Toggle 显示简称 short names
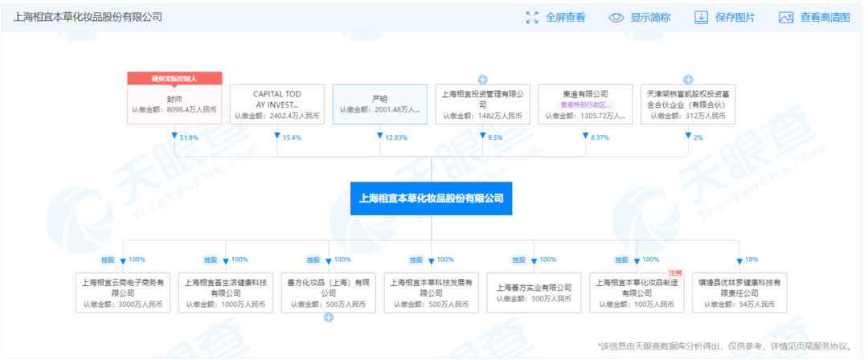Screen dimensions: 868x360 click(650, 17)
